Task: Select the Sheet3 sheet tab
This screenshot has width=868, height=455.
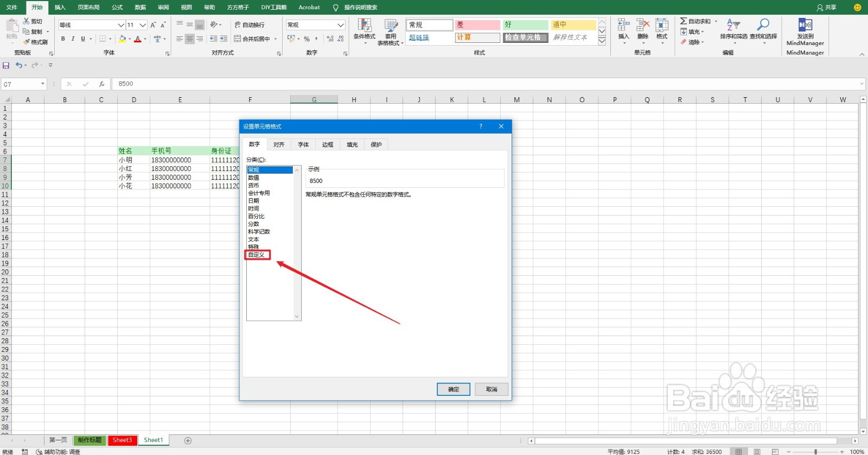Action: pos(122,440)
